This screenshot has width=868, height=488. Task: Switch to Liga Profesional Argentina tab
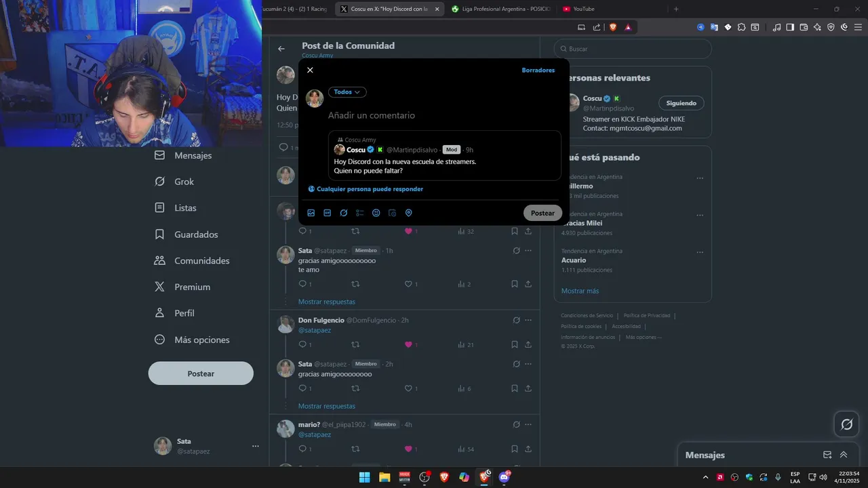[x=500, y=9]
